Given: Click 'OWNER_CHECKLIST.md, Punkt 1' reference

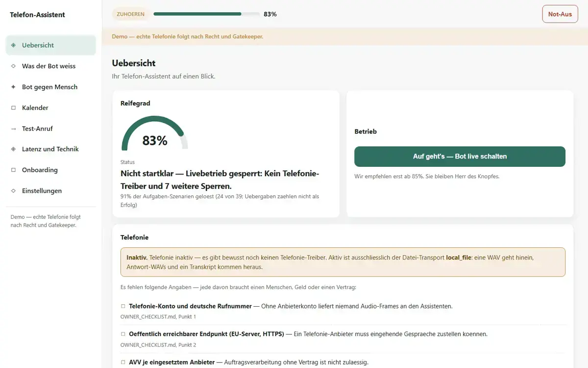Looking at the screenshot, I should pyautogui.click(x=158, y=317).
